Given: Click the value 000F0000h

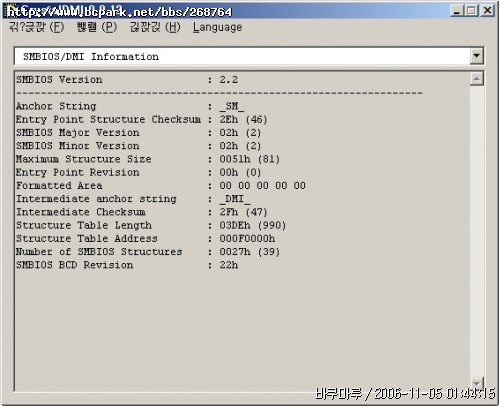Looking at the screenshot, I should coord(247,239).
